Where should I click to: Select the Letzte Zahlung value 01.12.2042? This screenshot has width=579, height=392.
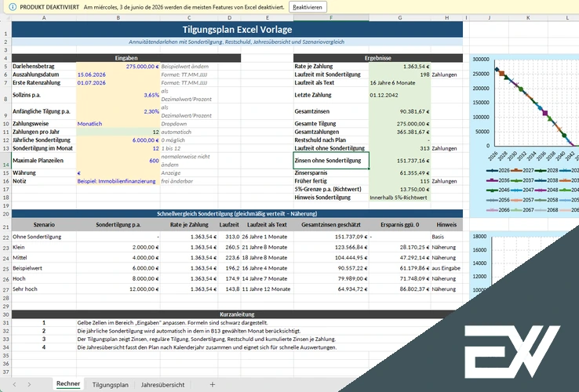[x=399, y=95]
